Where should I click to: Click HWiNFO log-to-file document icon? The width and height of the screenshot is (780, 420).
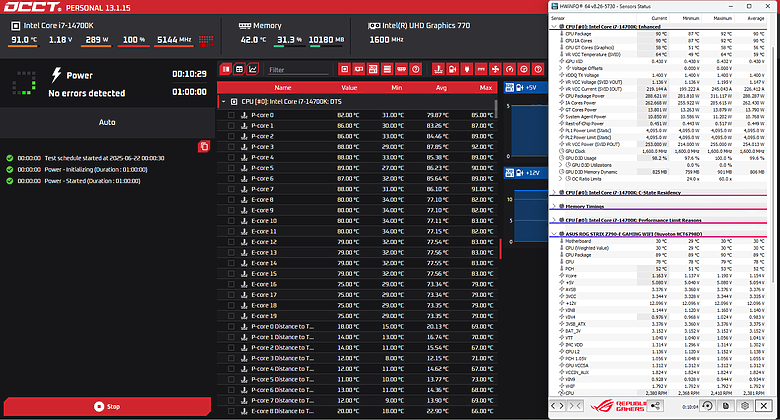(x=726, y=406)
